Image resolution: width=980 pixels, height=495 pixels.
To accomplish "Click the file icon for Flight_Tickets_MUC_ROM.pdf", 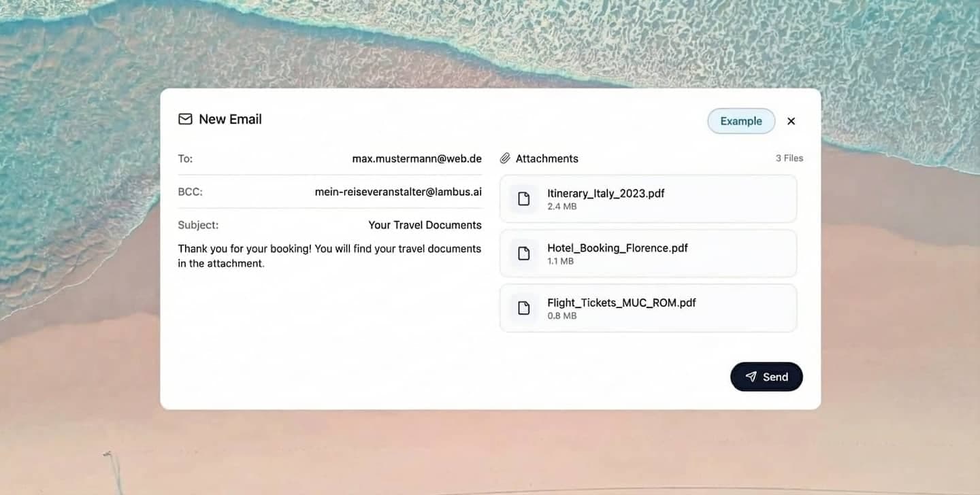I will tap(523, 308).
